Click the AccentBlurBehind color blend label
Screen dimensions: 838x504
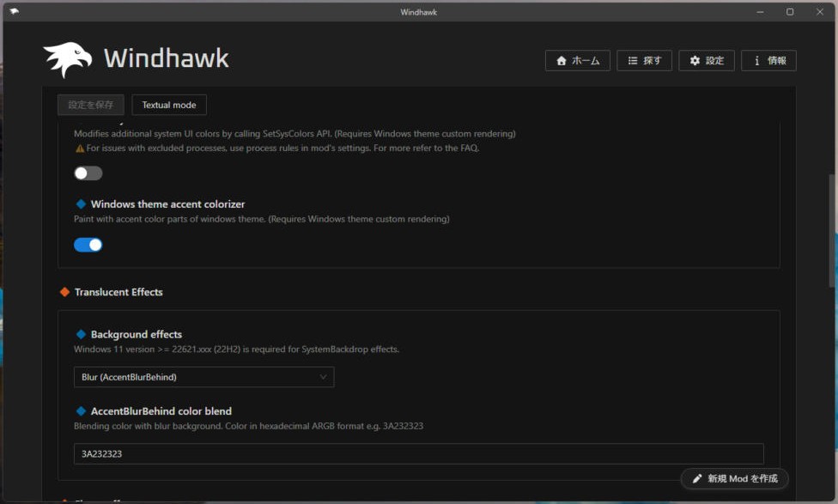[x=161, y=411]
